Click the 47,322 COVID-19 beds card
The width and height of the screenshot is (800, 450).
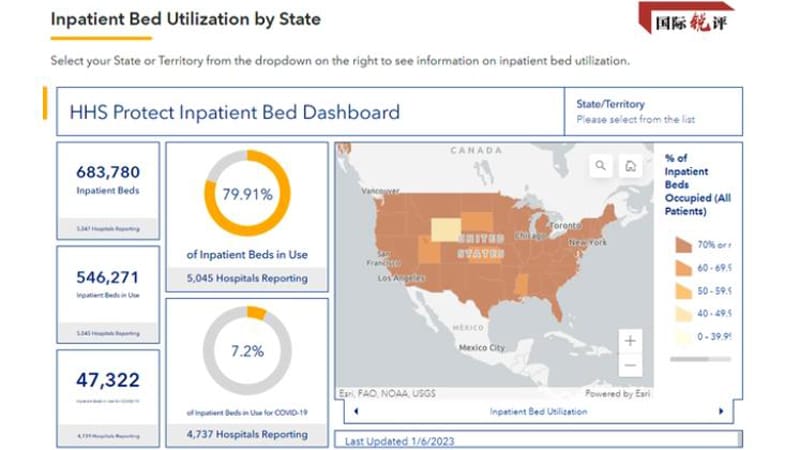pyautogui.click(x=108, y=398)
